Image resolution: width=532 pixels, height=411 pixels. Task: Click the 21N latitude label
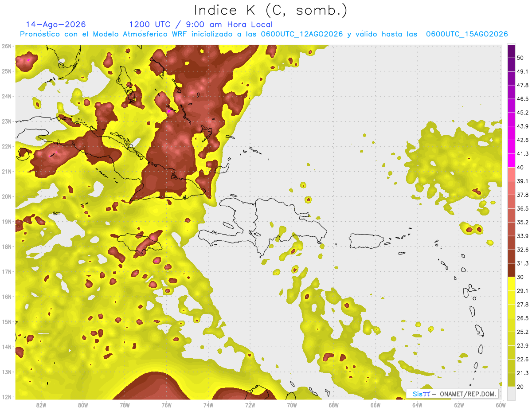[x=6, y=171]
